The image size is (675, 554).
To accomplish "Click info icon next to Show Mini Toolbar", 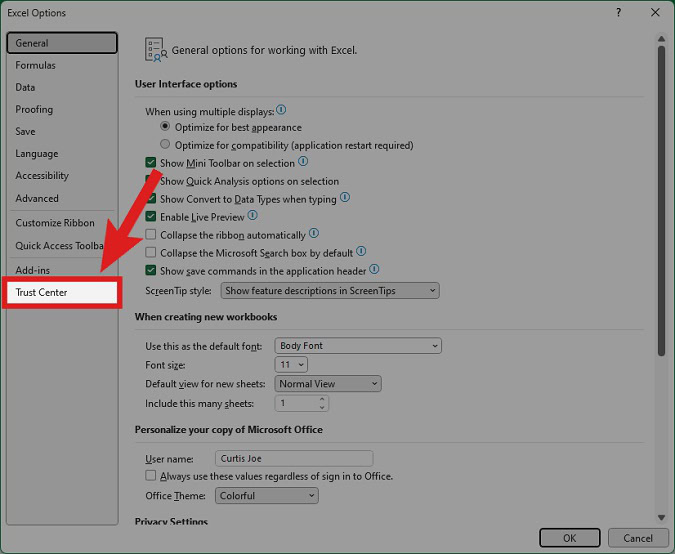I will [x=303, y=161].
